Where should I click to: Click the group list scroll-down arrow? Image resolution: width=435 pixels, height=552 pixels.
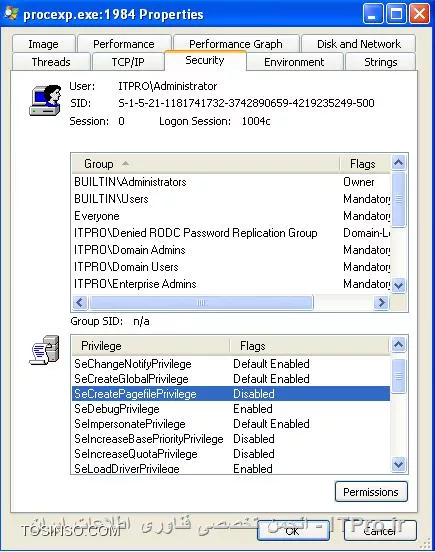click(x=398, y=285)
